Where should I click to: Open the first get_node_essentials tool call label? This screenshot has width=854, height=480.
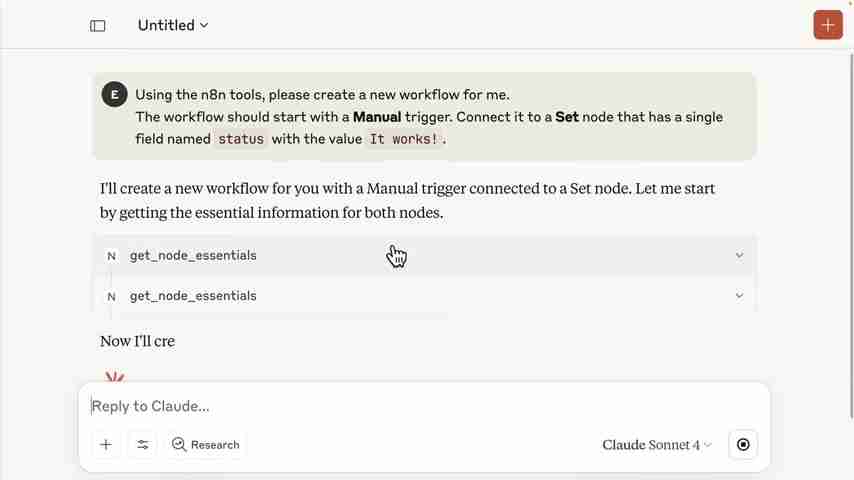pos(193,256)
